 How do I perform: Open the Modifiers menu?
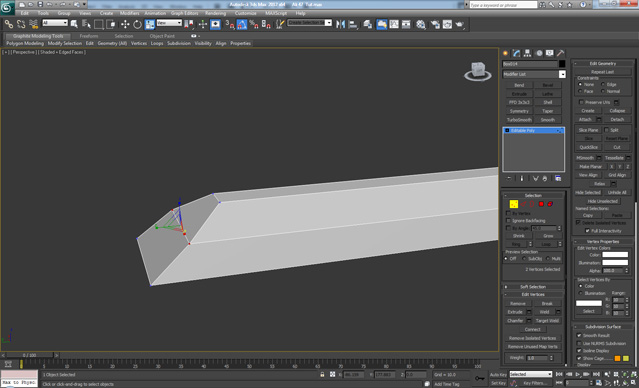(130, 13)
